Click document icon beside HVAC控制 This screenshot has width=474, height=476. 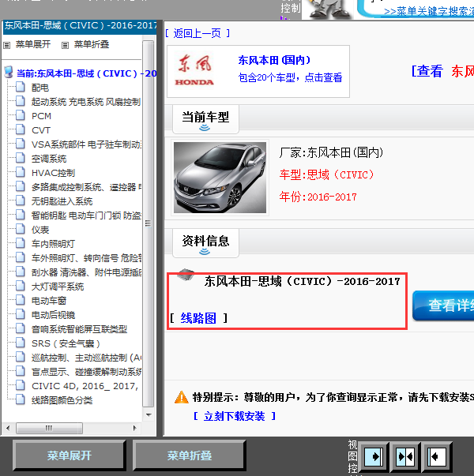pyautogui.click(x=21, y=172)
